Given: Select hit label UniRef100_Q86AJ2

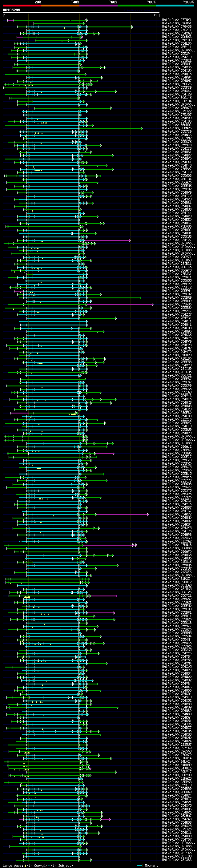Looking at the screenshot, I should tap(177, 446).
